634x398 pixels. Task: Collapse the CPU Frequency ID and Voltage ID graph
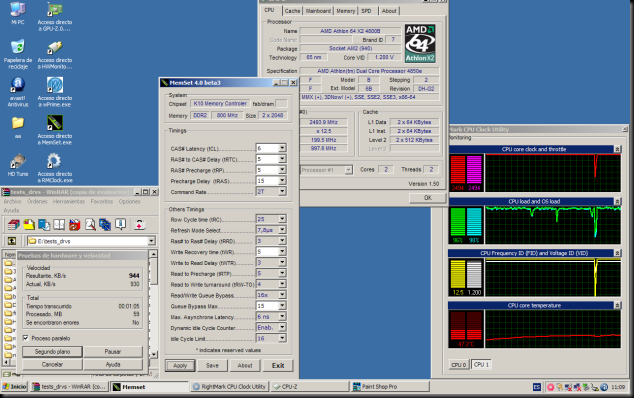(x=617, y=253)
